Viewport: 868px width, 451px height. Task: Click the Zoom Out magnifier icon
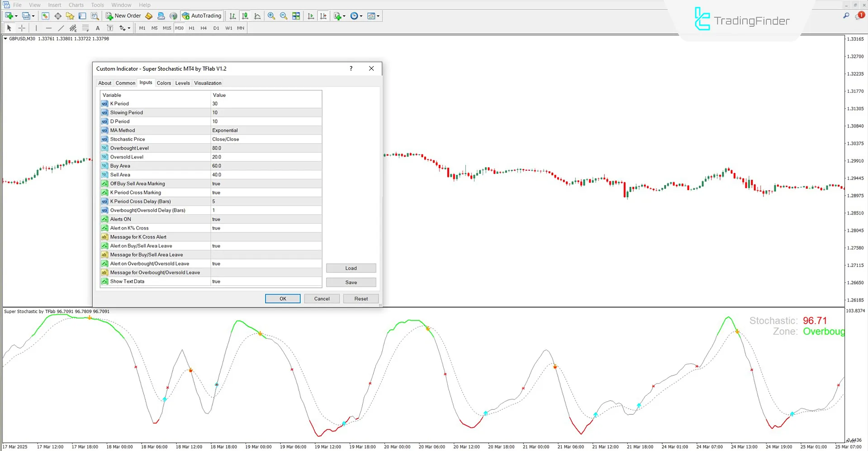(x=284, y=16)
